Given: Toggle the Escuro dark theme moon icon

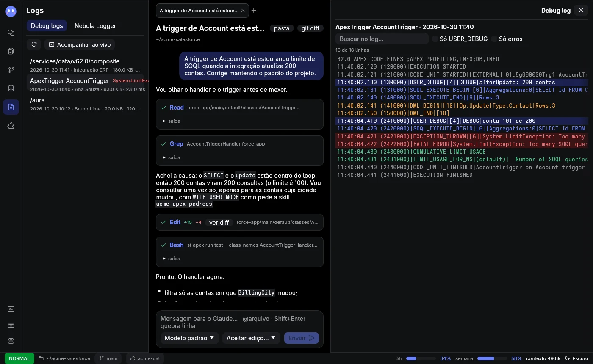Looking at the screenshot, I should coord(567,358).
